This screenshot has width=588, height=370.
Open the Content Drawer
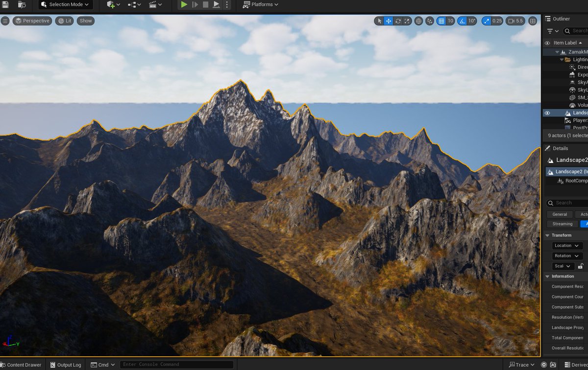(x=21, y=365)
